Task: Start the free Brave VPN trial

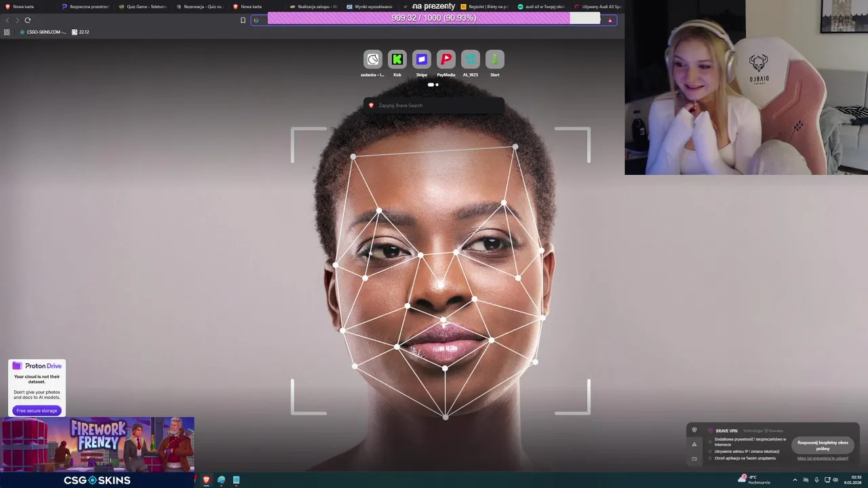Action: coord(823,445)
